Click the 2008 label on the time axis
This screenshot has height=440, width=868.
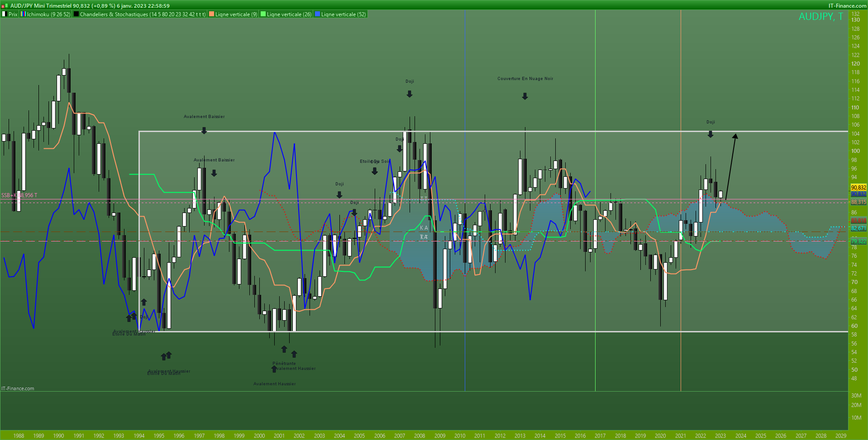coord(420,436)
